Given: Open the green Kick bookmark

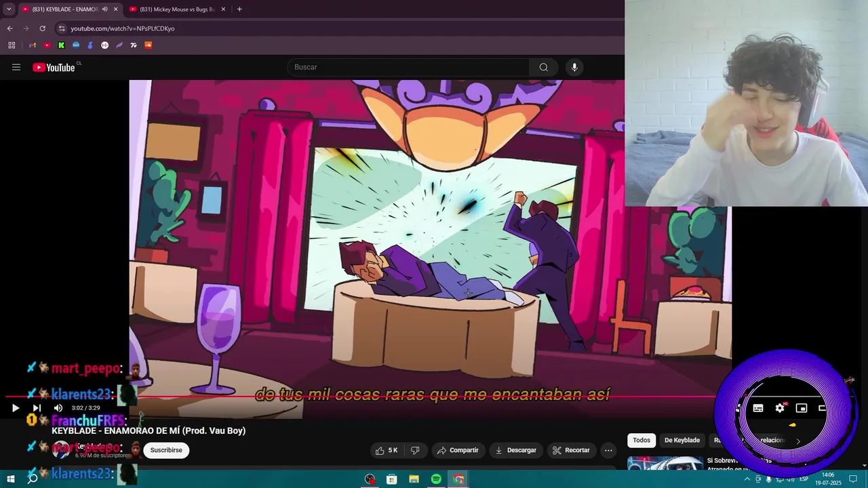Looking at the screenshot, I should tap(61, 45).
